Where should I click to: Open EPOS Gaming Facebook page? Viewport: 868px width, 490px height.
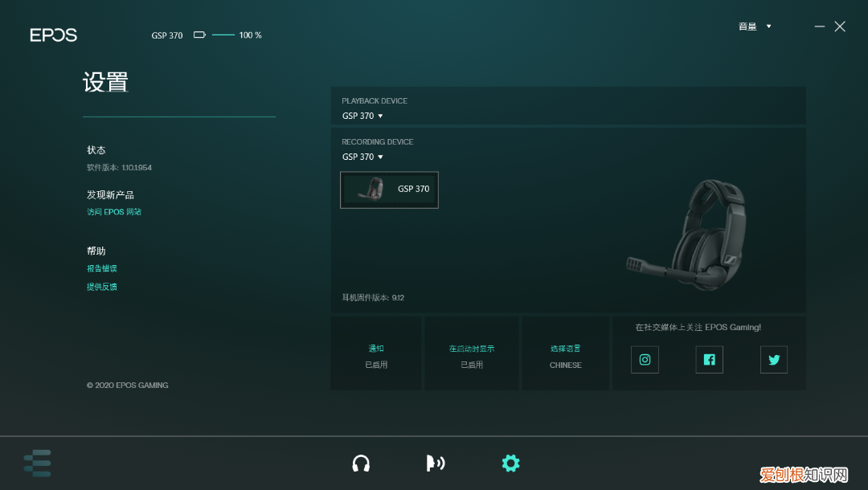[709, 359]
